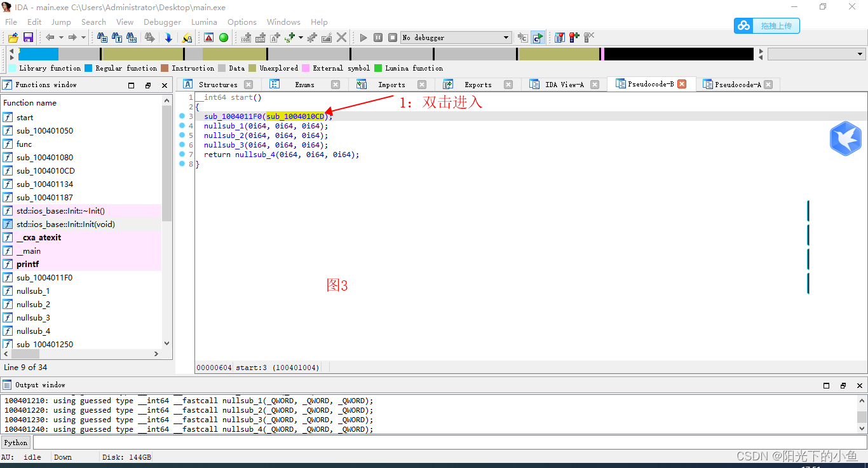868x468 pixels.
Task: Switch to the Pseudocode-A tab
Action: click(738, 83)
